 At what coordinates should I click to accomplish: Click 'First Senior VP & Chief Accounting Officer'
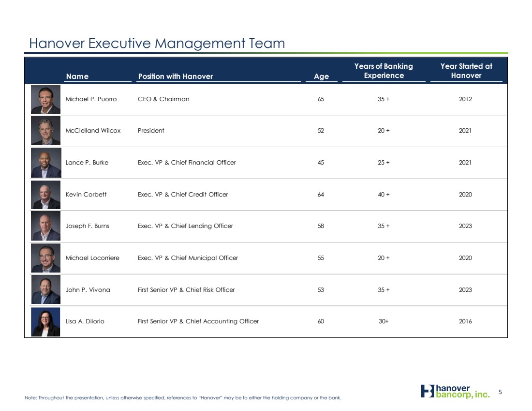click(x=198, y=321)
